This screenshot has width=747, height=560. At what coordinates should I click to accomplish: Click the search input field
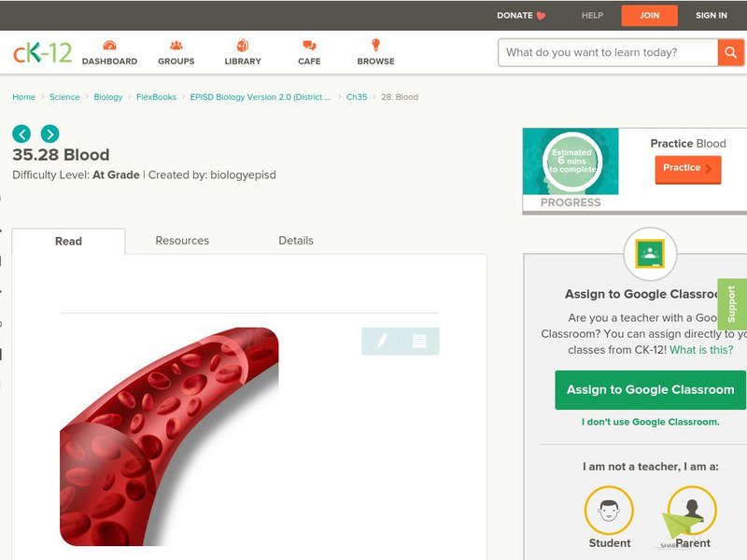608,52
